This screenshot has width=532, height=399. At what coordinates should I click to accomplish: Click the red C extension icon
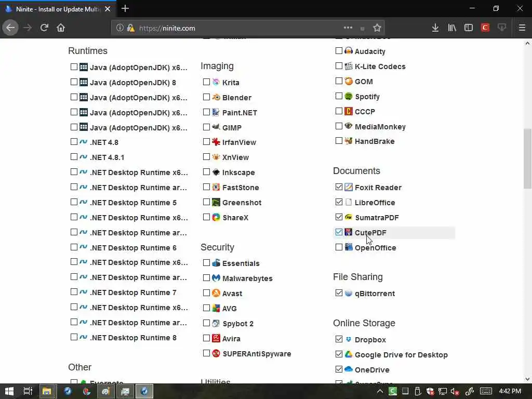485,28
